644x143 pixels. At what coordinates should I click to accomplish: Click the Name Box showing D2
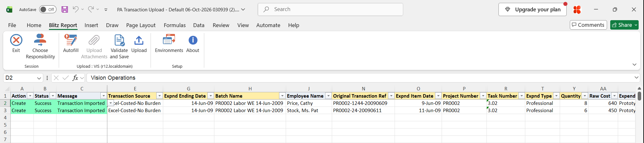pos(20,78)
